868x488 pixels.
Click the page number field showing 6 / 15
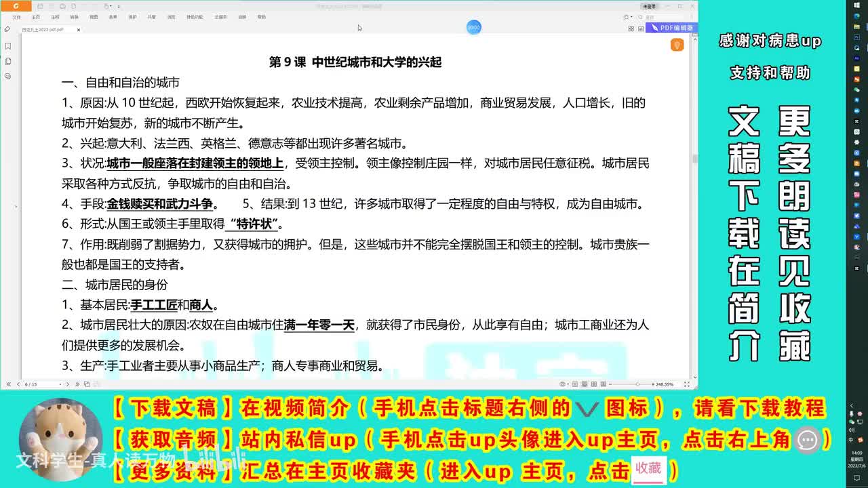pos(42,384)
